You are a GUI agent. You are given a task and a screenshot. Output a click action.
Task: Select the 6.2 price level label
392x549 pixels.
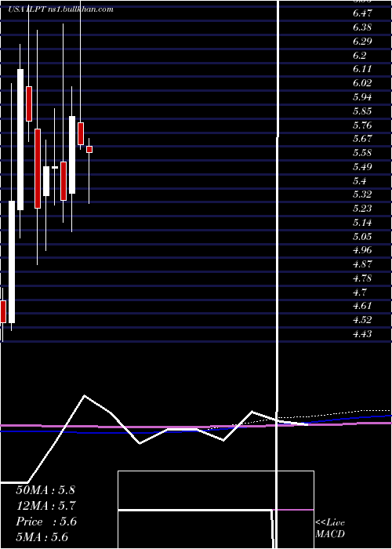tap(360, 56)
